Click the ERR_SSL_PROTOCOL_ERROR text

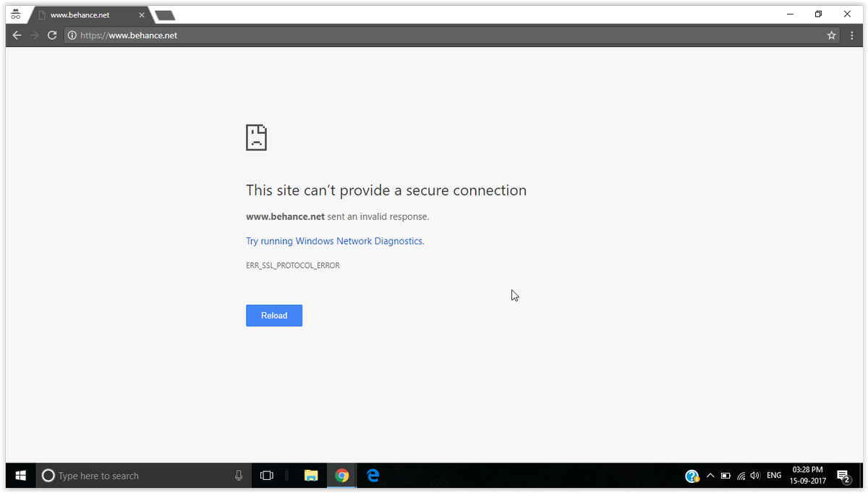(293, 266)
